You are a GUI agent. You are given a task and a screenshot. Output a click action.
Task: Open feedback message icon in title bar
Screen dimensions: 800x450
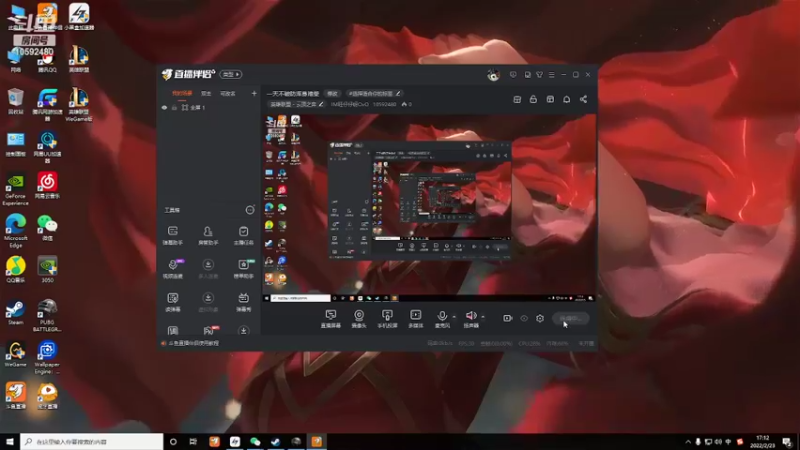(513, 74)
